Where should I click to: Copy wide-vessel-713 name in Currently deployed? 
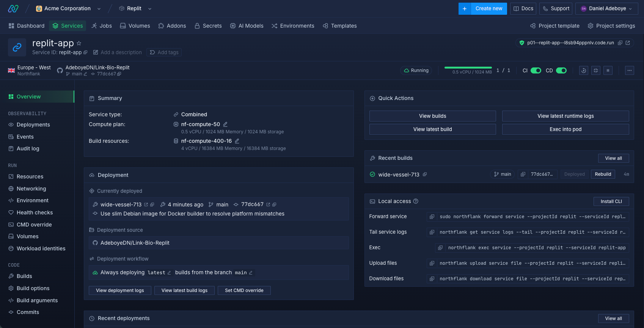[x=152, y=205]
